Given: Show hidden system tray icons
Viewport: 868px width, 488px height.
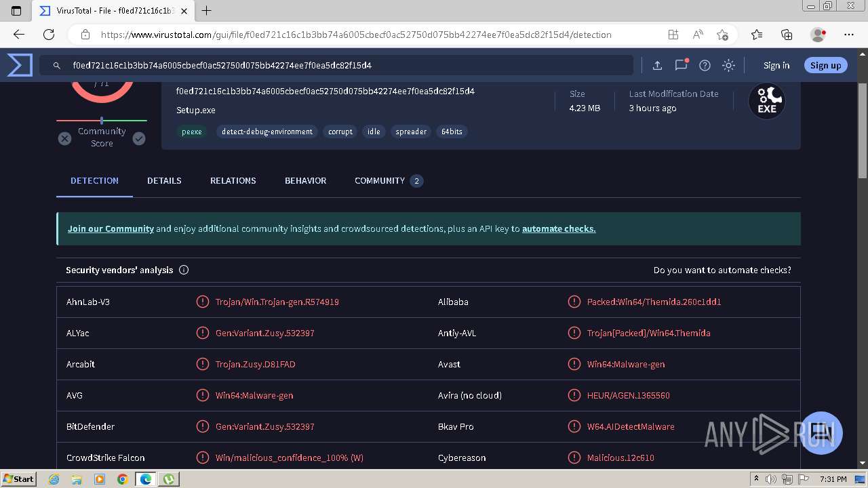Looking at the screenshot, I should tap(756, 479).
